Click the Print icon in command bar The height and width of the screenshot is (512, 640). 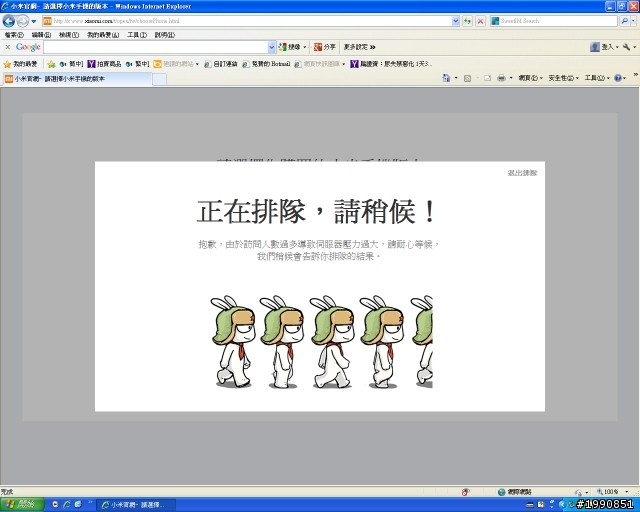tap(502, 78)
